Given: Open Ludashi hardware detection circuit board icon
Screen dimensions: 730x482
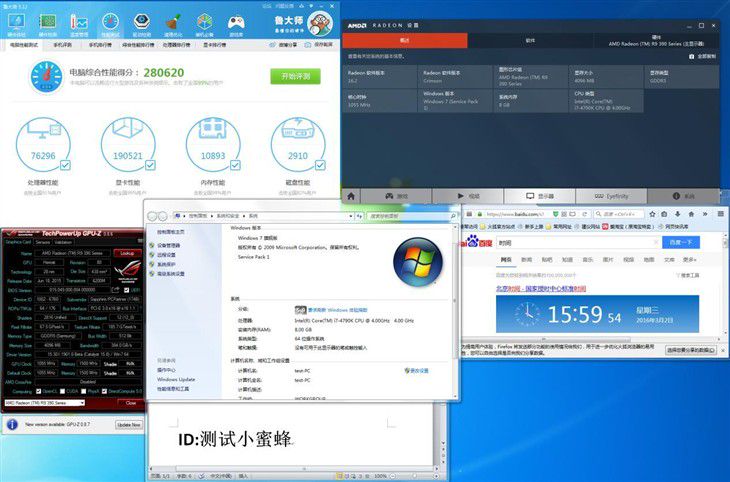Looking at the screenshot, I should tap(47, 22).
